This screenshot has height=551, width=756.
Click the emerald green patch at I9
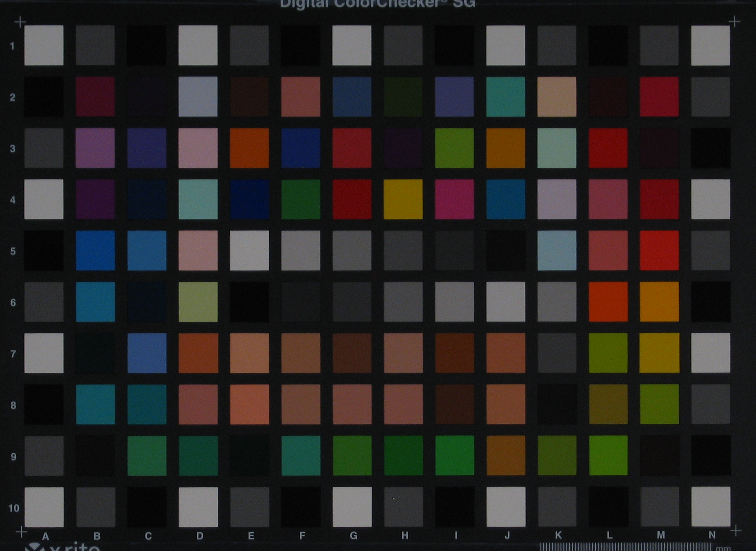click(x=454, y=455)
